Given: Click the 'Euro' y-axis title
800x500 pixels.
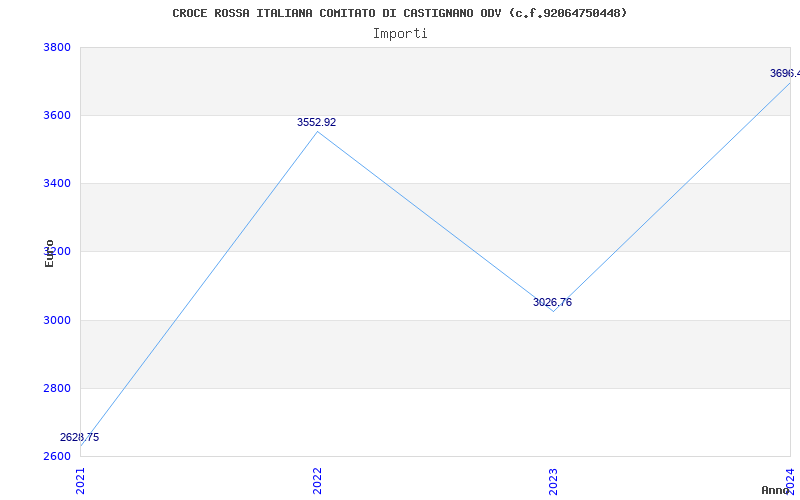Looking at the screenshot, I should click(49, 254).
